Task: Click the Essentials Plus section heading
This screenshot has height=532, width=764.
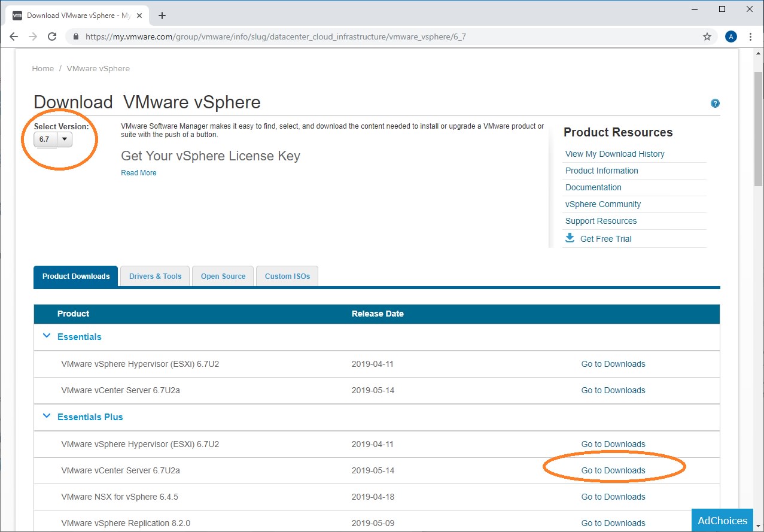Action: (90, 417)
